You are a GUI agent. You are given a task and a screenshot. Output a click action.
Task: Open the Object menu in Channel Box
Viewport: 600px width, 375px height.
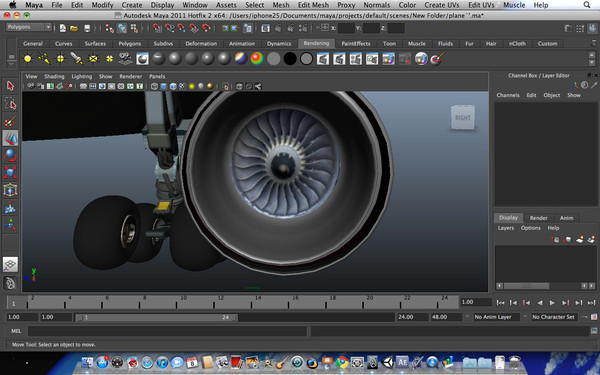point(551,95)
